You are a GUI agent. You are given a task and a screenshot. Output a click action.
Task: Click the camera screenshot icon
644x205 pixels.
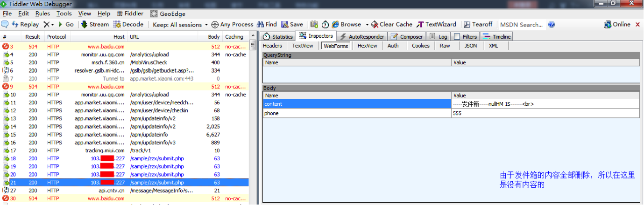pos(314,25)
